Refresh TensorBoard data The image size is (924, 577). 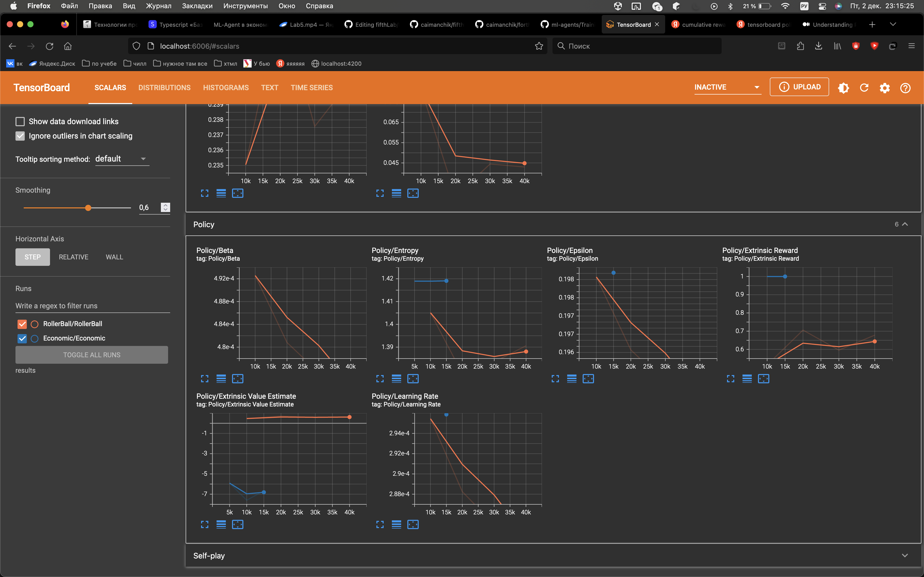coord(864,88)
